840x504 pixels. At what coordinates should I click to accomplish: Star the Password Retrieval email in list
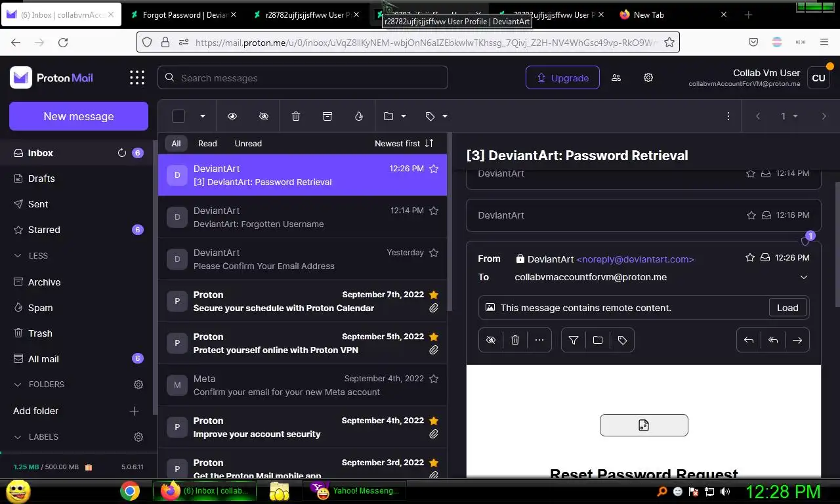434,169
